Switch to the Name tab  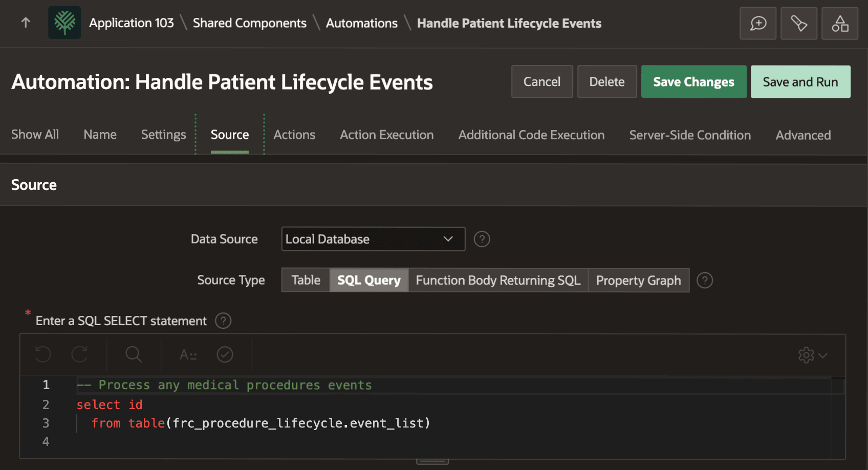click(x=100, y=135)
